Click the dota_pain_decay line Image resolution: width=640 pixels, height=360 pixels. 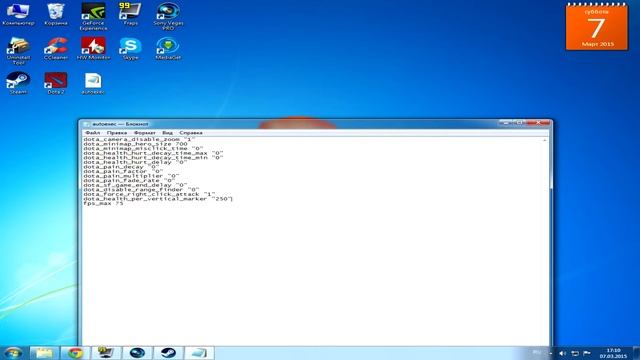click(121, 167)
